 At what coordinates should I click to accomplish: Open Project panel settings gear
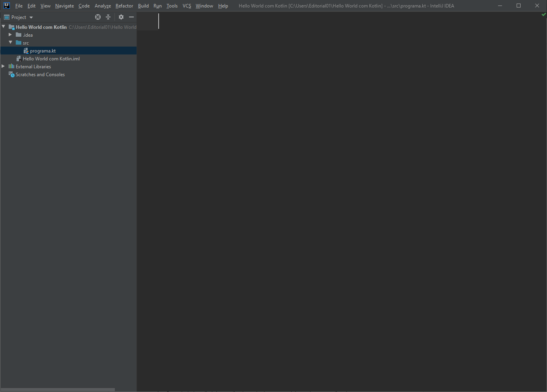click(x=121, y=17)
